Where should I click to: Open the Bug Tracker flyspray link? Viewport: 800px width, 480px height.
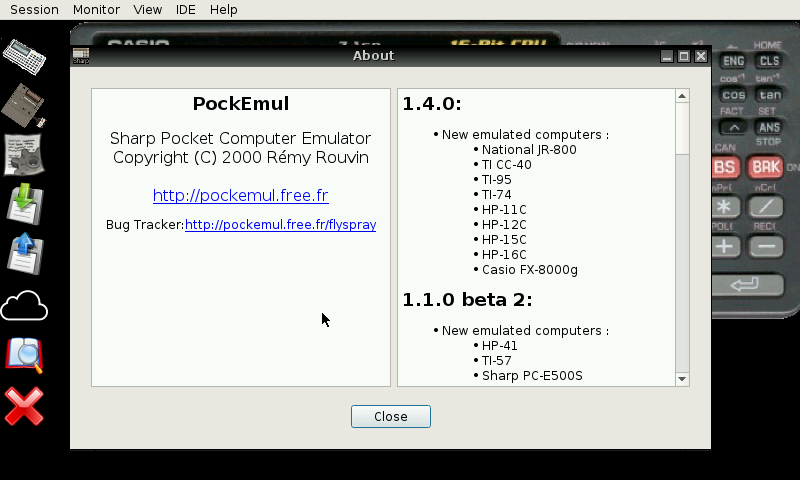coord(281,224)
